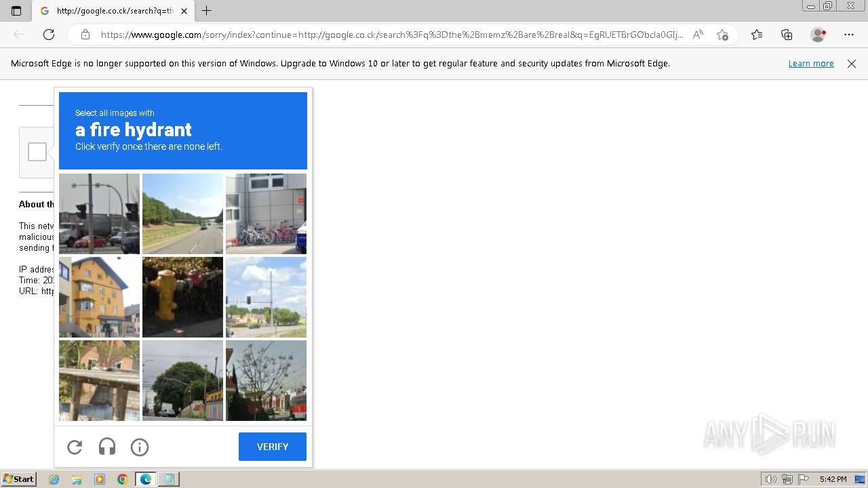Open the notepad-like app on taskbar

(x=168, y=479)
